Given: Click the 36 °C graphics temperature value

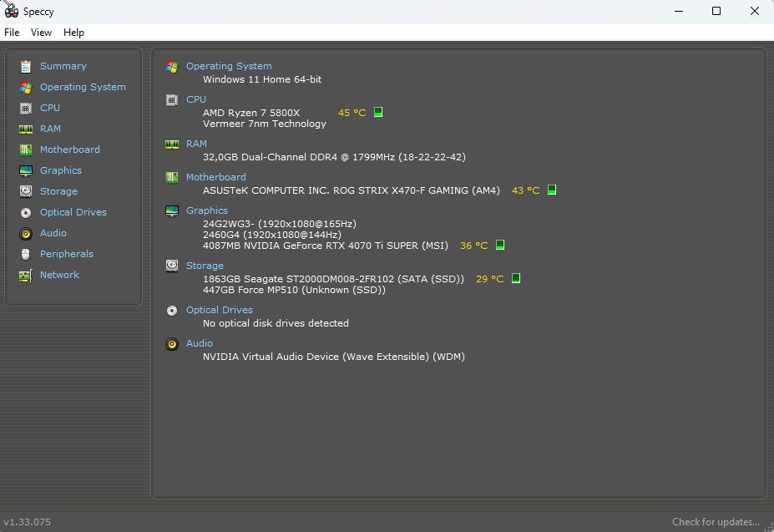Looking at the screenshot, I should pyautogui.click(x=474, y=246).
